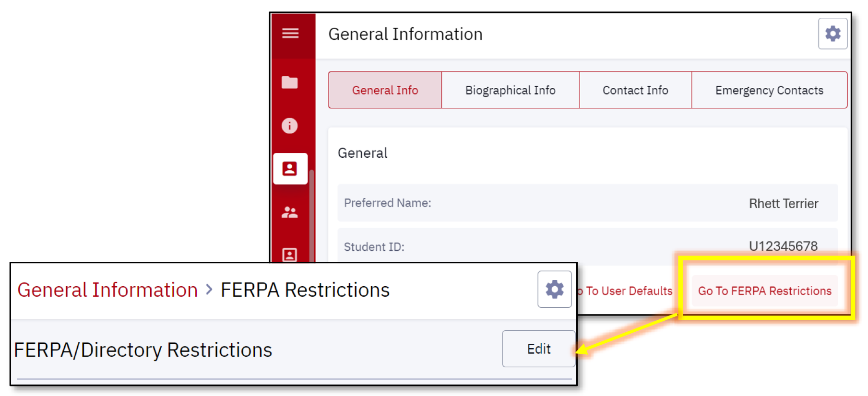Click the sidebar vertical scrollbar
This screenshot has width=868, height=396.
click(312, 216)
